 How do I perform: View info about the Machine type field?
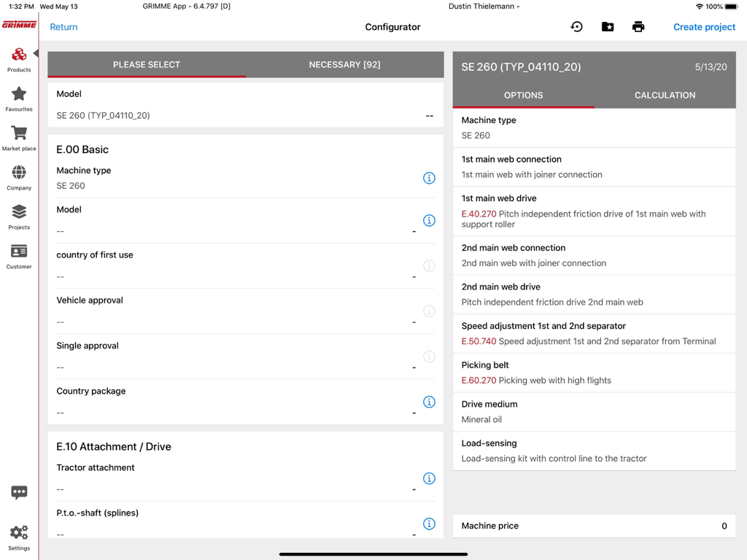[429, 178]
